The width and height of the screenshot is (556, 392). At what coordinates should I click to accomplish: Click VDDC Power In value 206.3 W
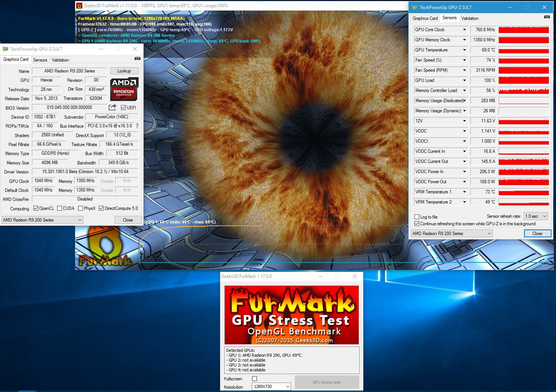(x=483, y=172)
